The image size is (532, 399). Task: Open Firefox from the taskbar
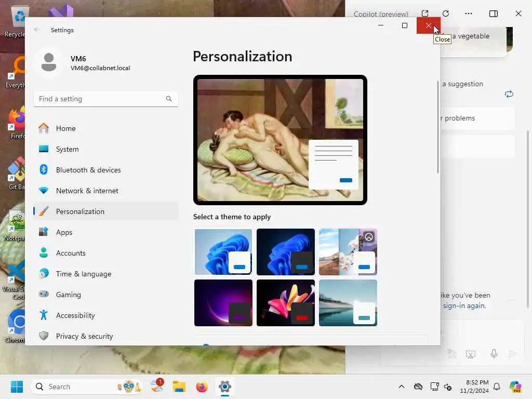202,387
